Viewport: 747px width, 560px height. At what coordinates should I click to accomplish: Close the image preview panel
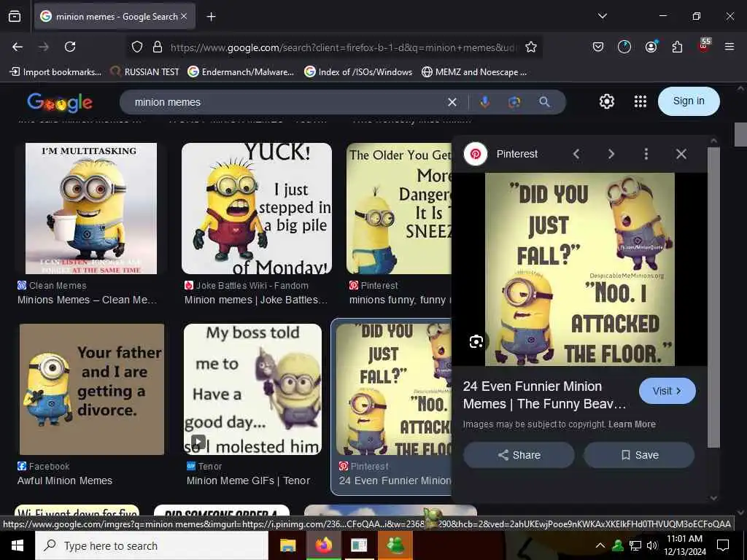[681, 154]
